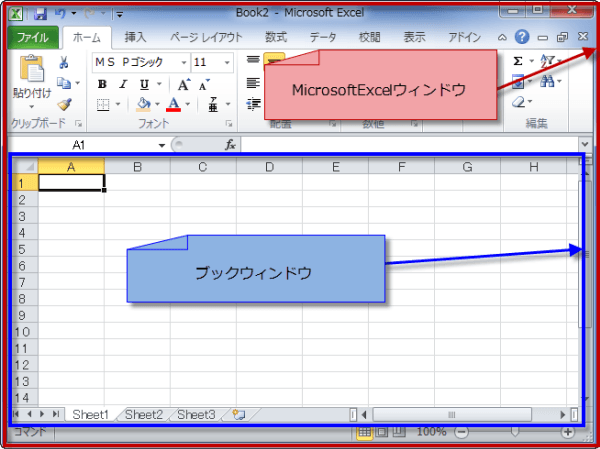Open the font size 11 dropdown
Screen dimensions: 600x449
(x=229, y=62)
